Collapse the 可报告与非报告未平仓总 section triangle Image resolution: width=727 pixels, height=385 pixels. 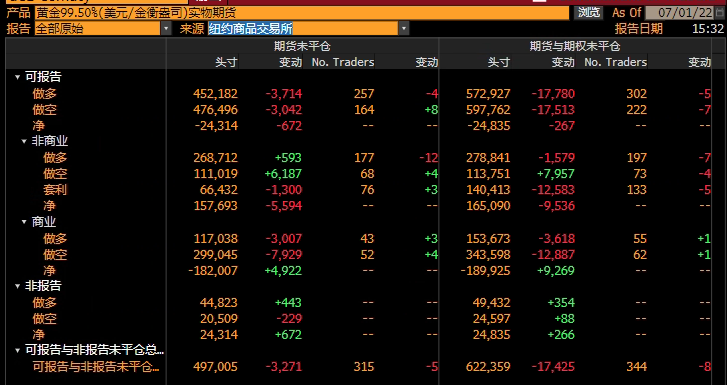tap(18, 351)
